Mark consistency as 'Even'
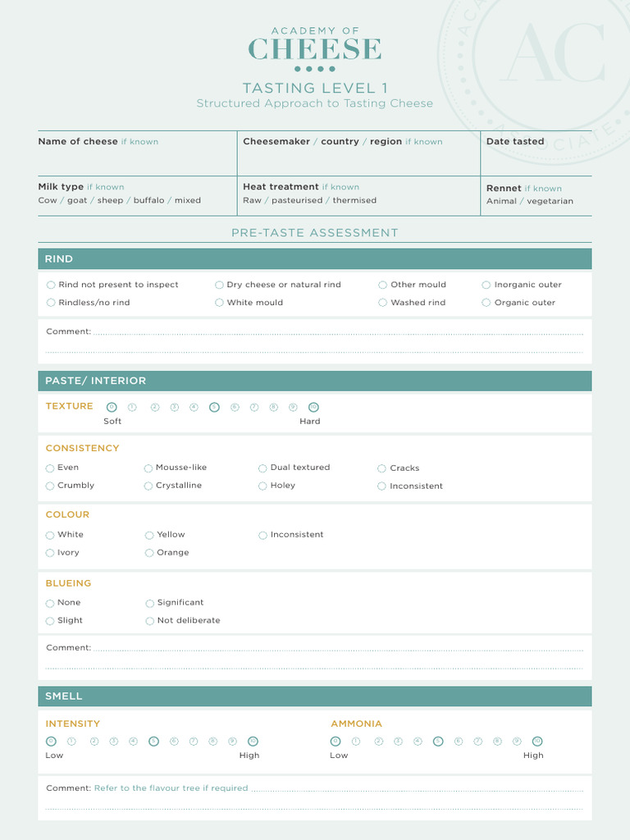Viewport: 630px width, 840px height. [50, 468]
